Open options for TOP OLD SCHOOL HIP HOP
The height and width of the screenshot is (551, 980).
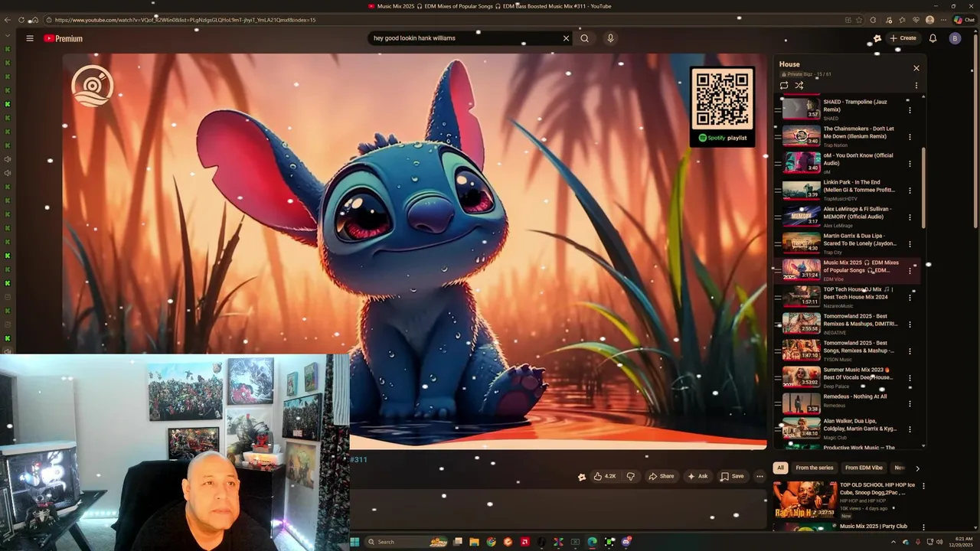tap(923, 486)
